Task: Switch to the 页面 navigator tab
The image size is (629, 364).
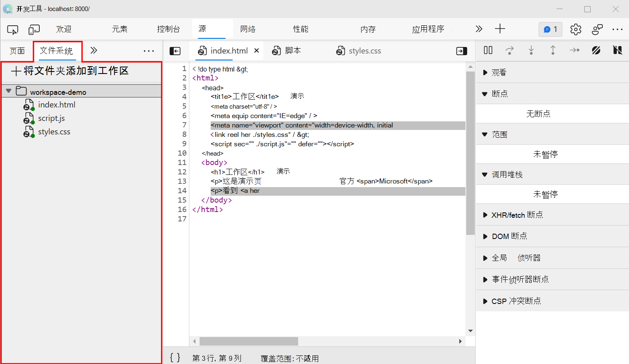Action: [x=17, y=51]
